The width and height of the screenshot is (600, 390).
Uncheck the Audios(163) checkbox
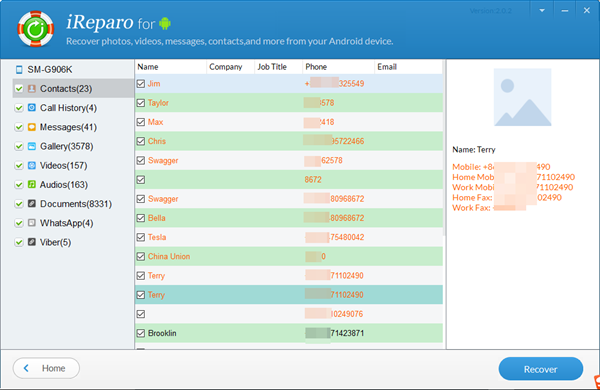tap(19, 184)
